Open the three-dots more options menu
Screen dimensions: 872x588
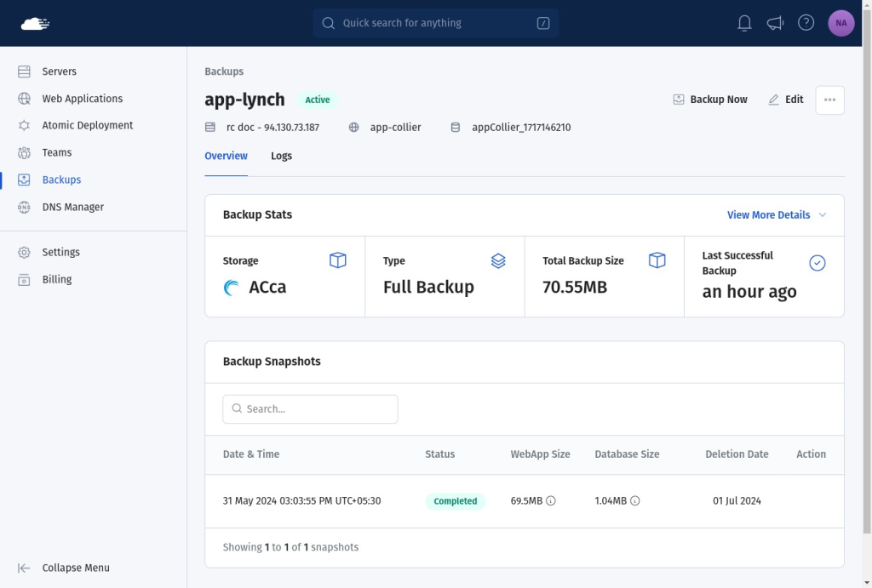[x=829, y=100]
